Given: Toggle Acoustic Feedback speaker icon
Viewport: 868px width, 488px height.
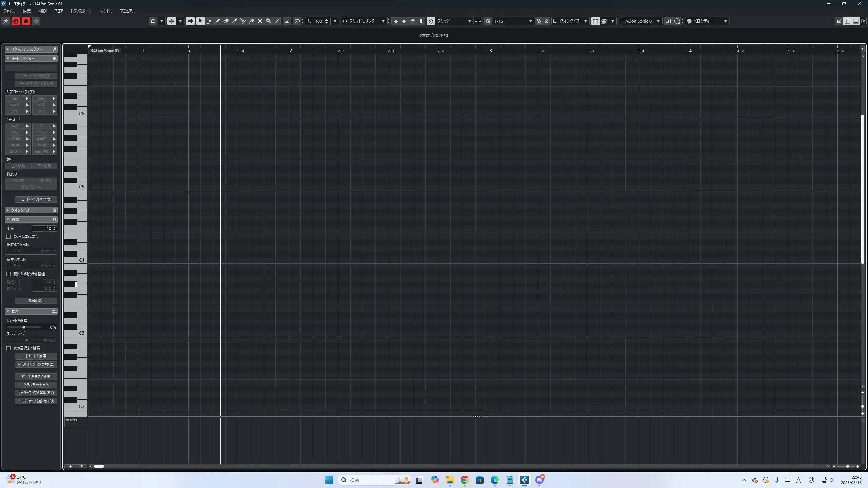Looking at the screenshot, I should coord(190,21).
